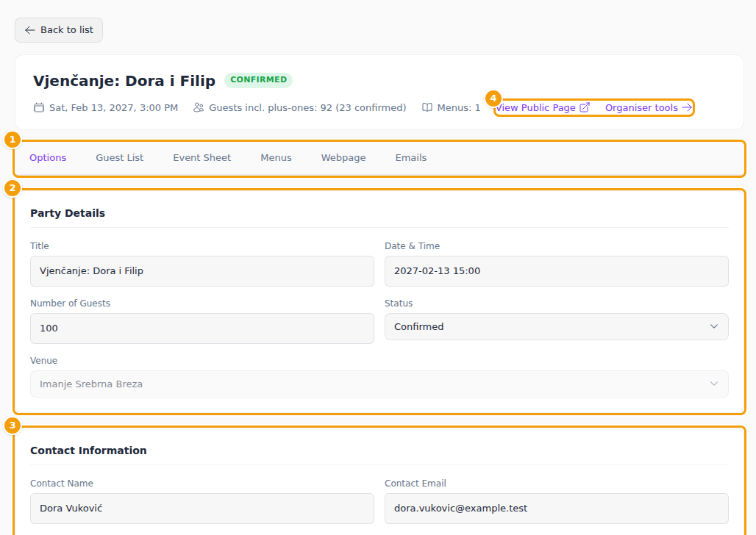Go to the Event Sheet tab
Image resolution: width=756 pixels, height=535 pixels.
(202, 157)
